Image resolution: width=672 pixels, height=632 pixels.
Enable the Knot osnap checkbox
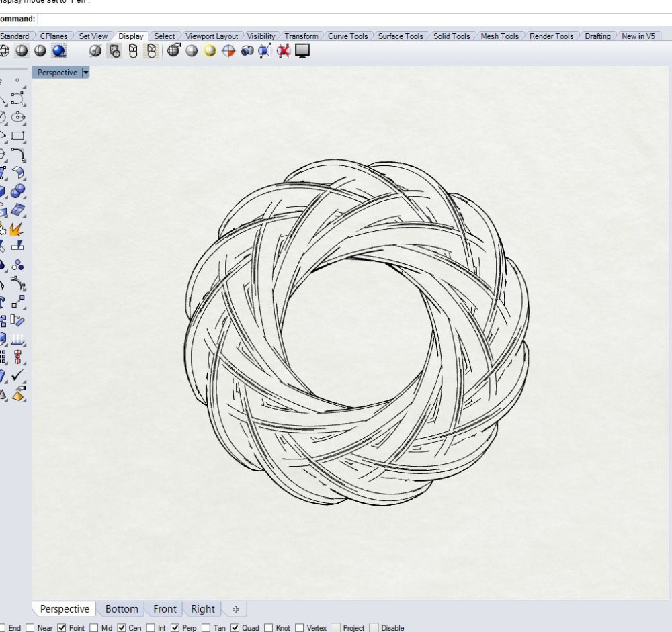coord(269,628)
